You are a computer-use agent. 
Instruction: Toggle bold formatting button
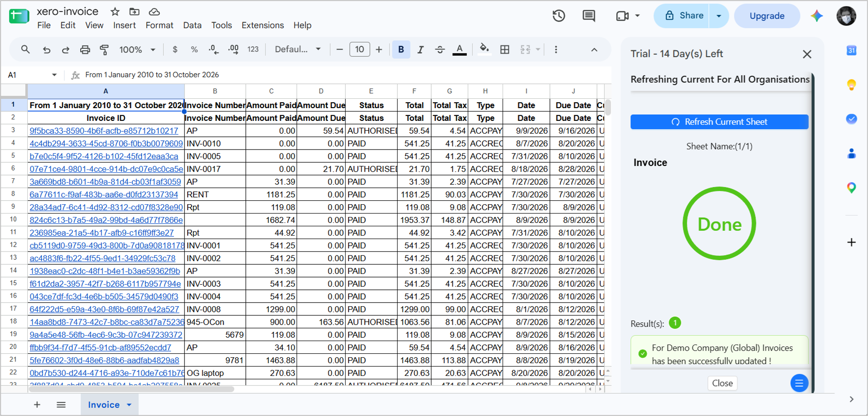coord(401,49)
